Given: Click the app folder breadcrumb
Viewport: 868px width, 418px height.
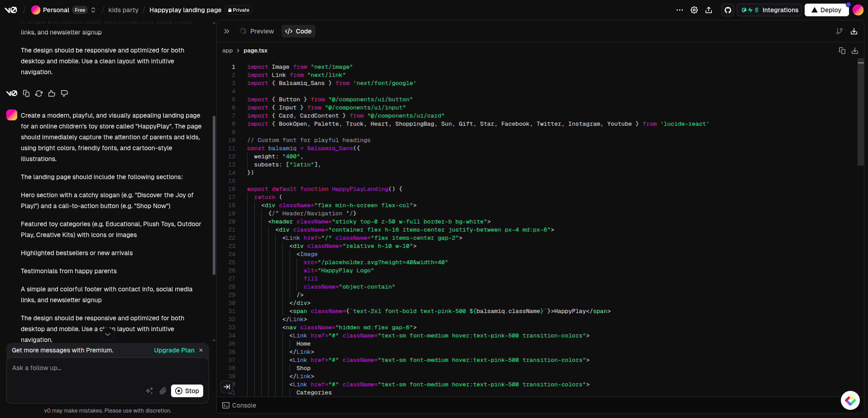Looking at the screenshot, I should pos(227,51).
